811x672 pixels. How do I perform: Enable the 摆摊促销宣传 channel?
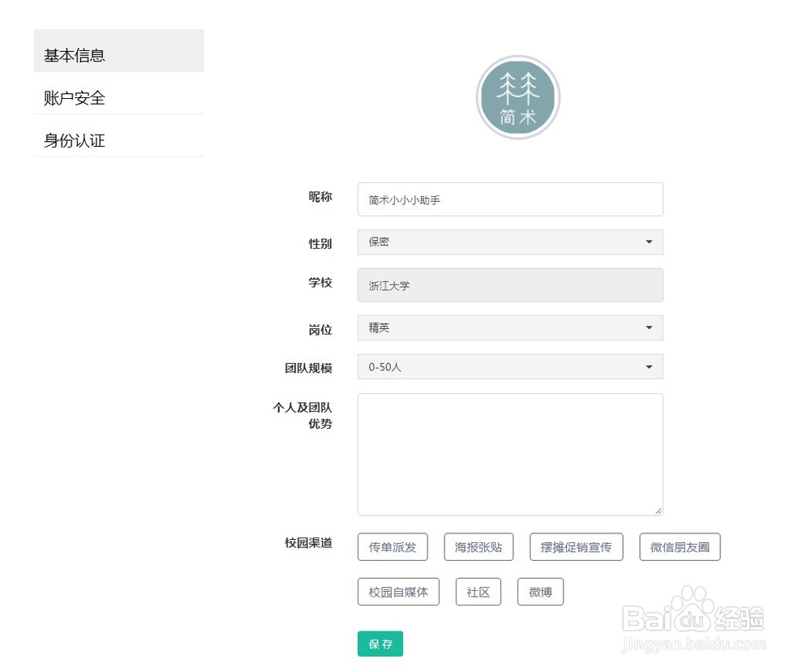pyautogui.click(x=577, y=546)
